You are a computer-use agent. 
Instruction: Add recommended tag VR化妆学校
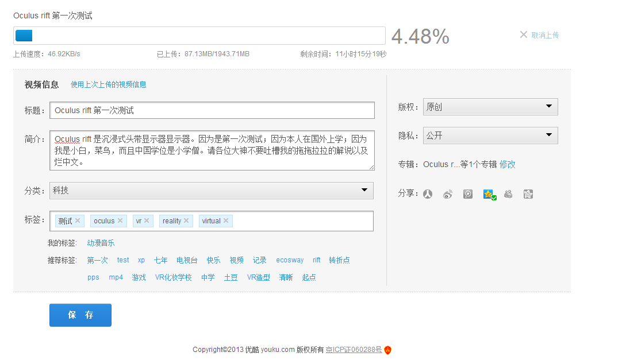[x=174, y=278]
